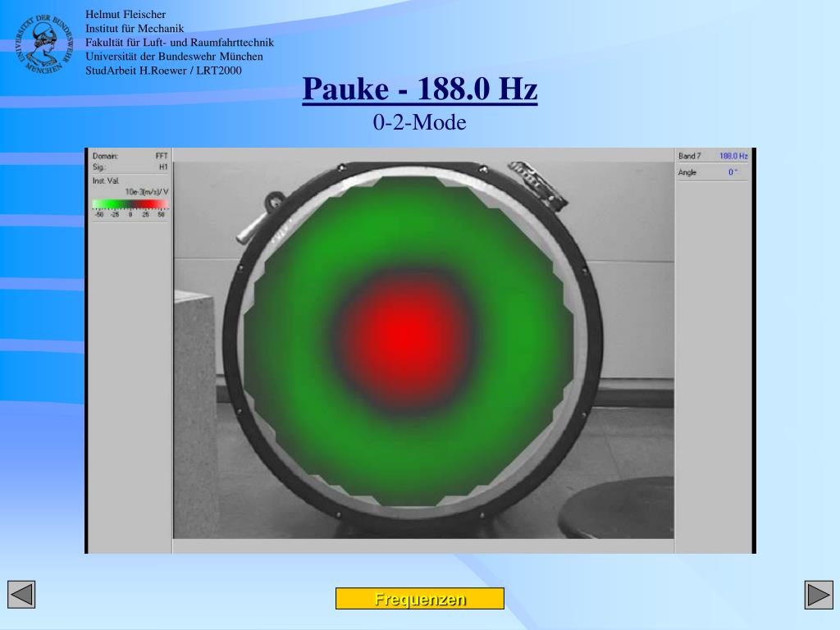Select the "Helmut Fleischer" author line
This screenshot has width=840, height=630.
(x=126, y=15)
